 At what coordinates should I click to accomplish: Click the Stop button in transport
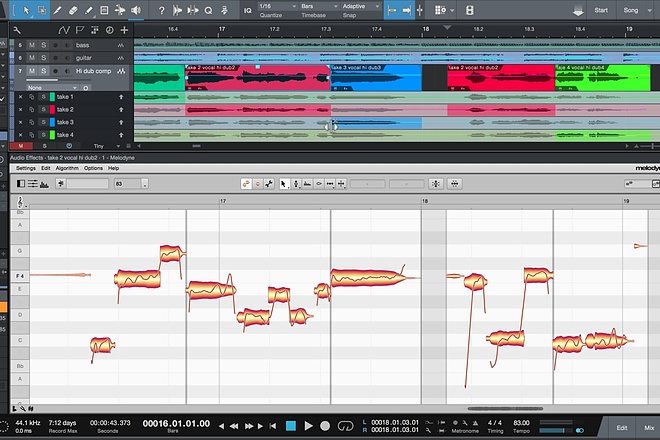coord(290,426)
